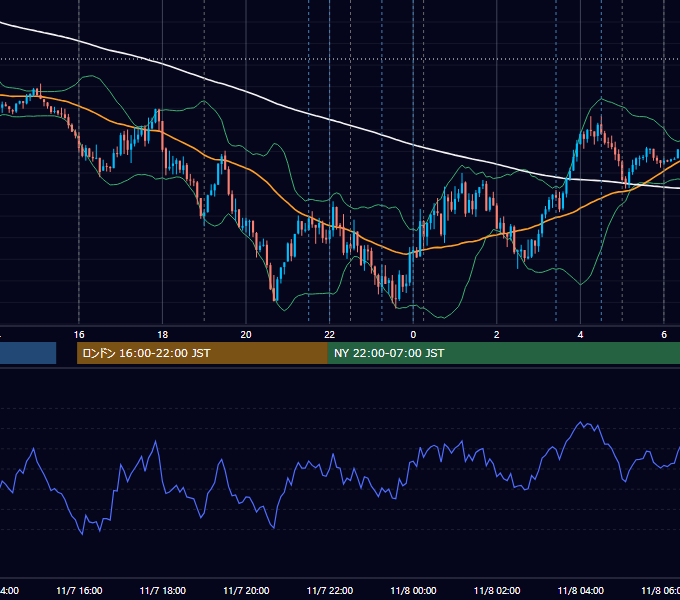Click the 18 hour label on price chart
This screenshot has width=680, height=600.
[163, 335]
